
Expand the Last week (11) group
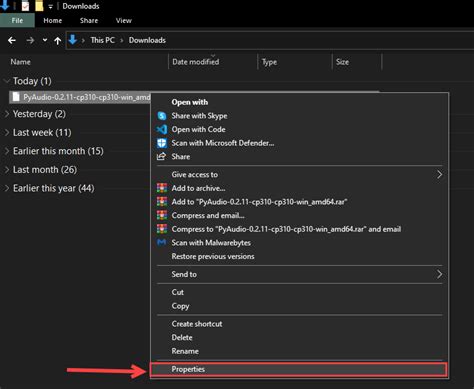[7, 133]
